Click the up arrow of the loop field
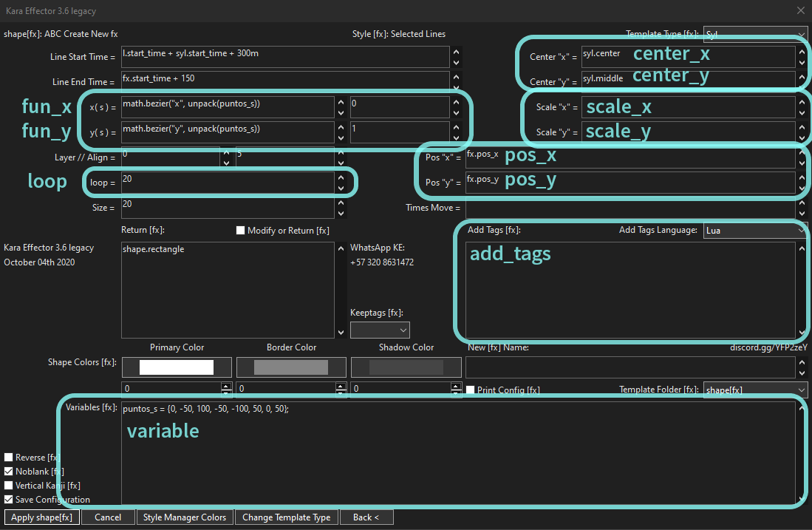This screenshot has height=530, width=812. (340, 177)
